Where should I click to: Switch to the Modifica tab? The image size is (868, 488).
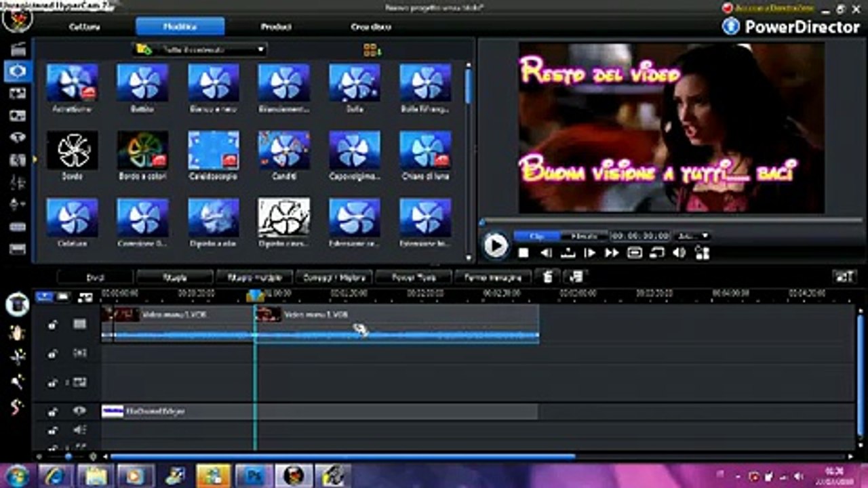pyautogui.click(x=180, y=26)
